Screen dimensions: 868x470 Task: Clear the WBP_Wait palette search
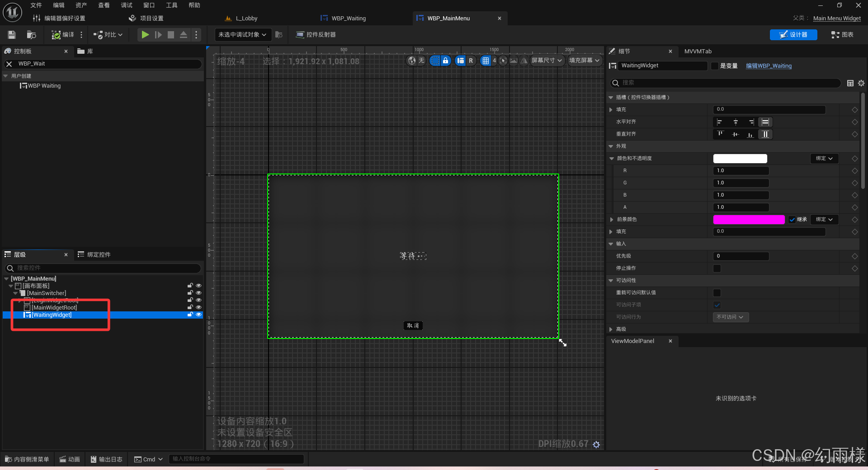[x=9, y=64]
